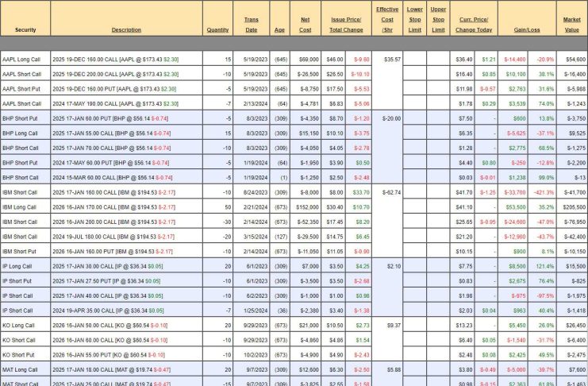This screenshot has width=588, height=386.
Task: Select the Trans Date column header
Action: coord(252,25)
